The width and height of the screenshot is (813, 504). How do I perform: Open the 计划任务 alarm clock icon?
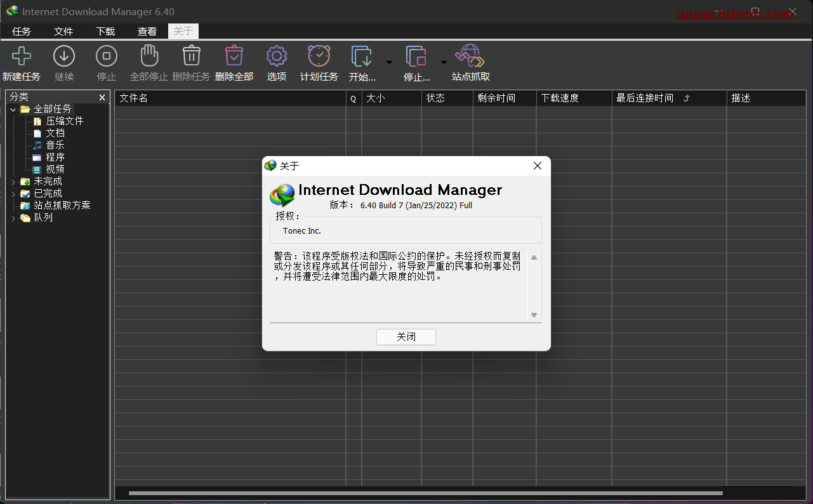319,56
